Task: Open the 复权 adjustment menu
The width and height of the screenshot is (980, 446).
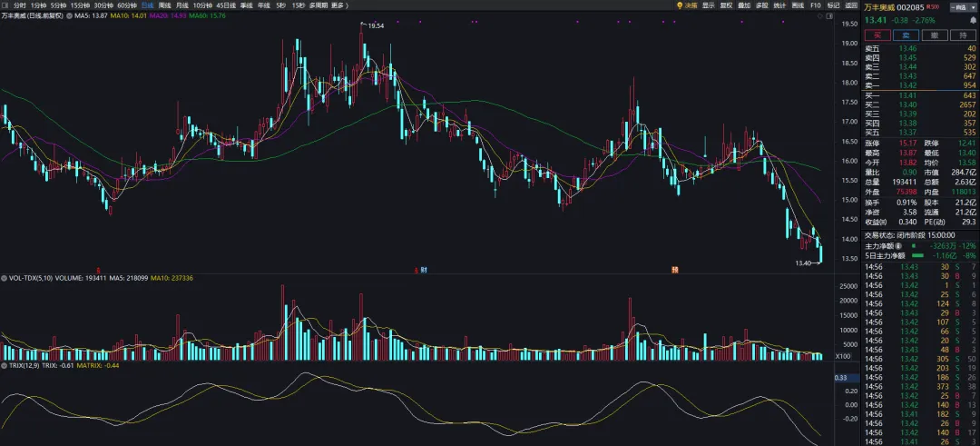Action: pyautogui.click(x=726, y=5)
